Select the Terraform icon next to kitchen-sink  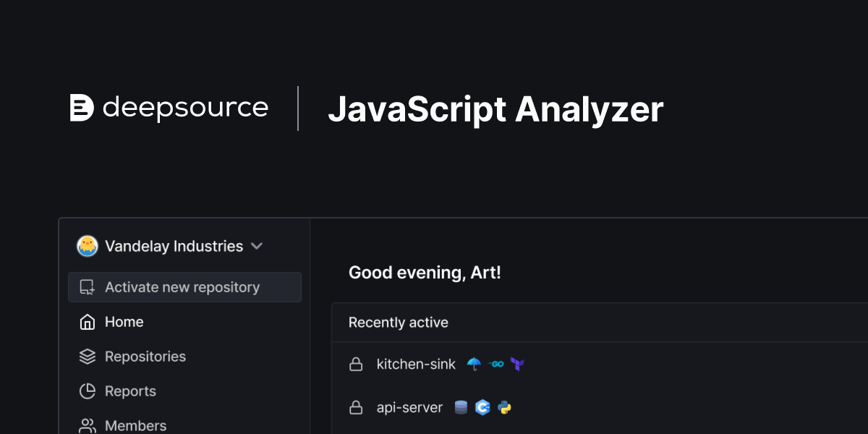tap(518, 365)
